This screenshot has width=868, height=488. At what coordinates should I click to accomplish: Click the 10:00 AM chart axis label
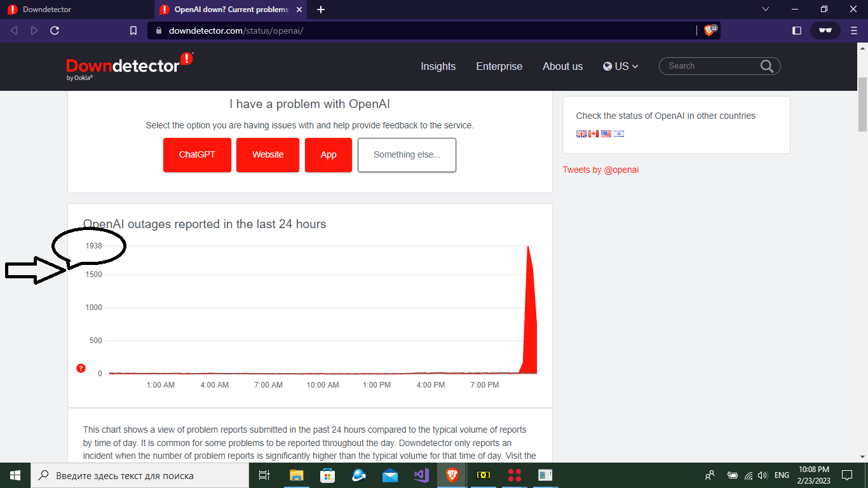323,385
